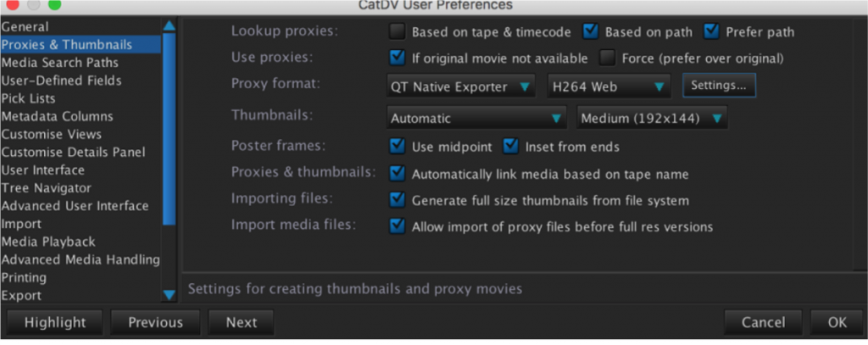The image size is (868, 345).
Task: Open Customise Views category
Action: pos(81,134)
